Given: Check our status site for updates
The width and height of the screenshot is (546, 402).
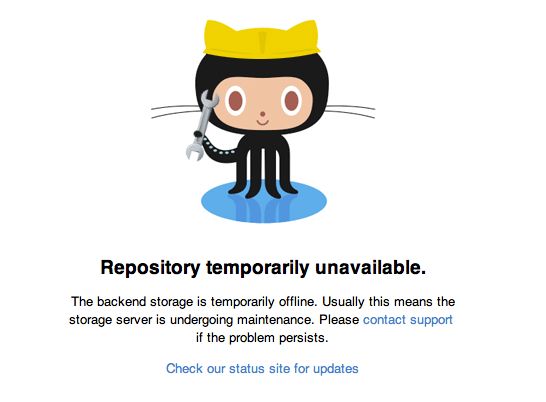Looking at the screenshot, I should point(262,368).
